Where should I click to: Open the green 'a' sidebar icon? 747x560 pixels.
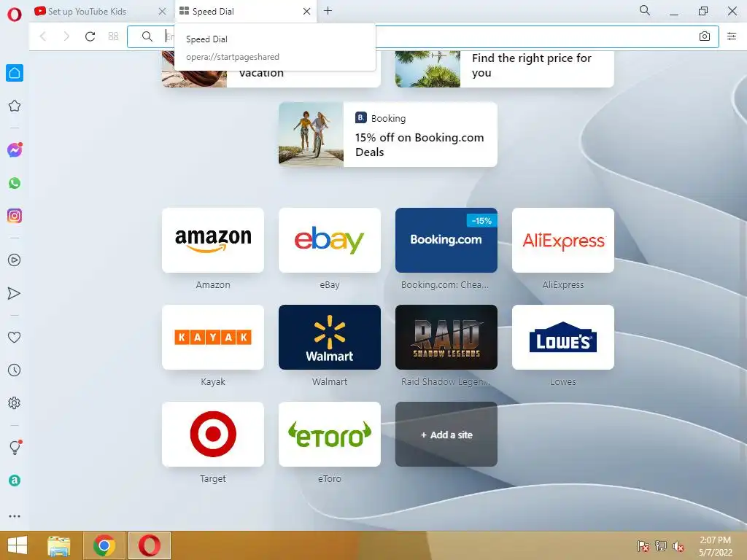click(x=15, y=481)
